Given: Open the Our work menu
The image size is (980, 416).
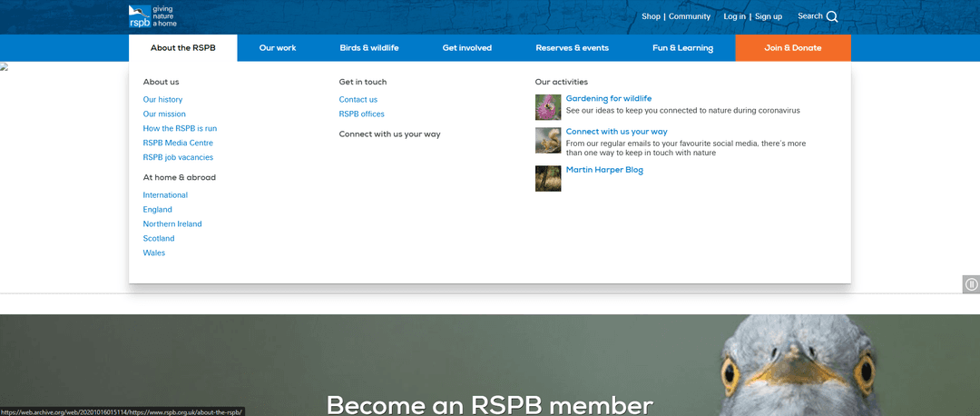Looking at the screenshot, I should [278, 47].
